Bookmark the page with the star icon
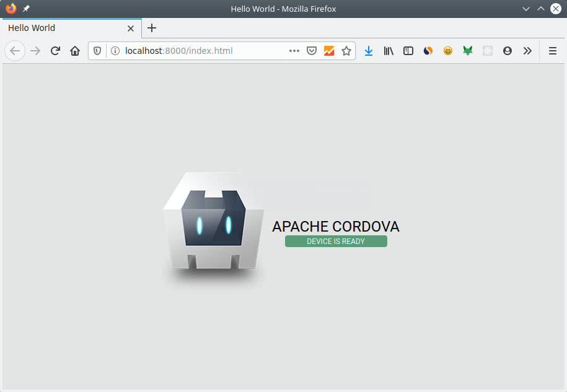 (x=346, y=51)
